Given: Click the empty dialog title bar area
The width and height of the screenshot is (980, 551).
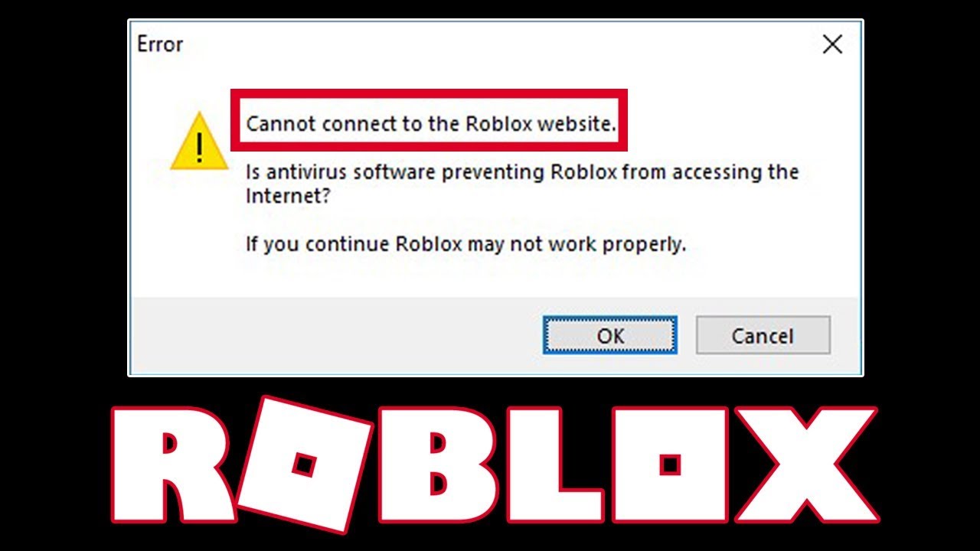Looking at the screenshot, I should coord(498,44).
